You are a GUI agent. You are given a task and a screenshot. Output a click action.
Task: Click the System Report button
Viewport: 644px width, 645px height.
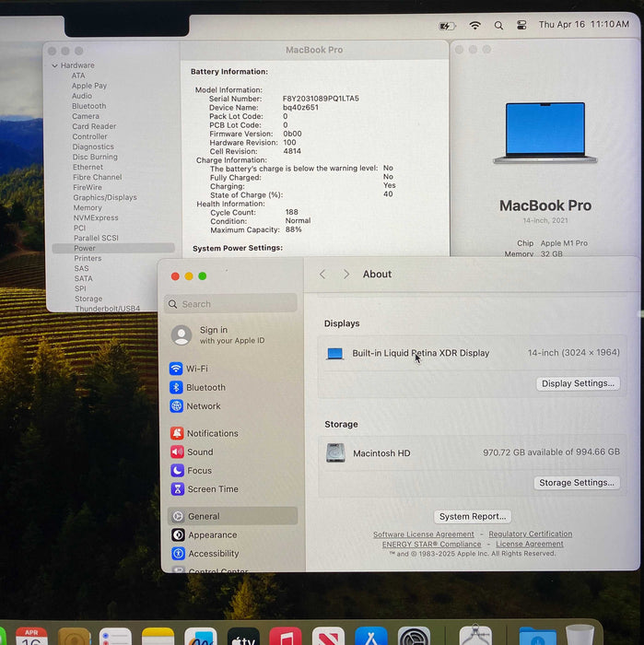coord(473,516)
